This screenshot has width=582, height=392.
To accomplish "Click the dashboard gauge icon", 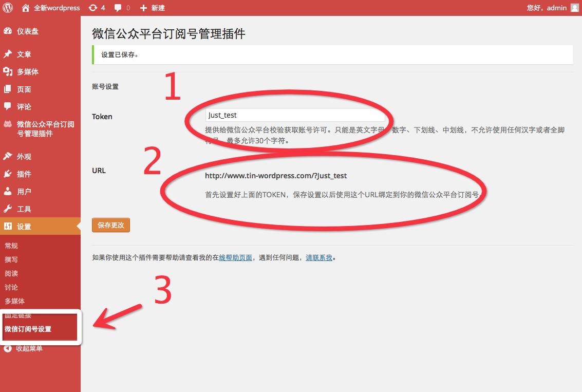I will pyautogui.click(x=8, y=31).
